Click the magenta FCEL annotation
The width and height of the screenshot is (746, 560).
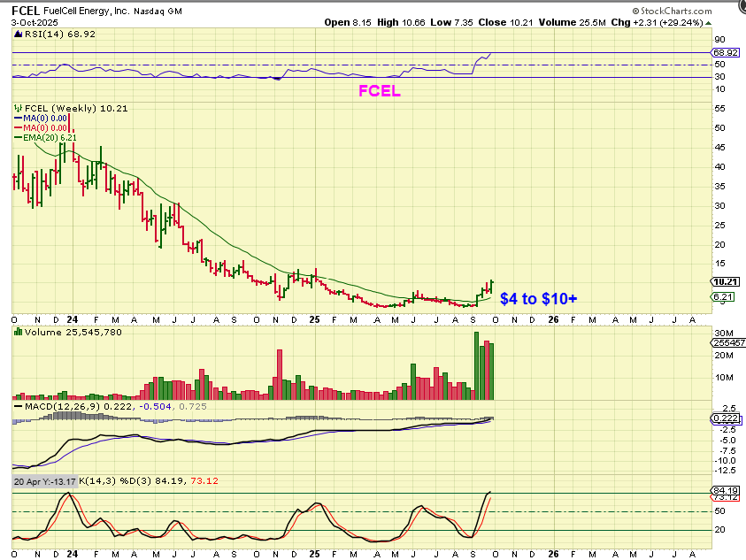(379, 91)
